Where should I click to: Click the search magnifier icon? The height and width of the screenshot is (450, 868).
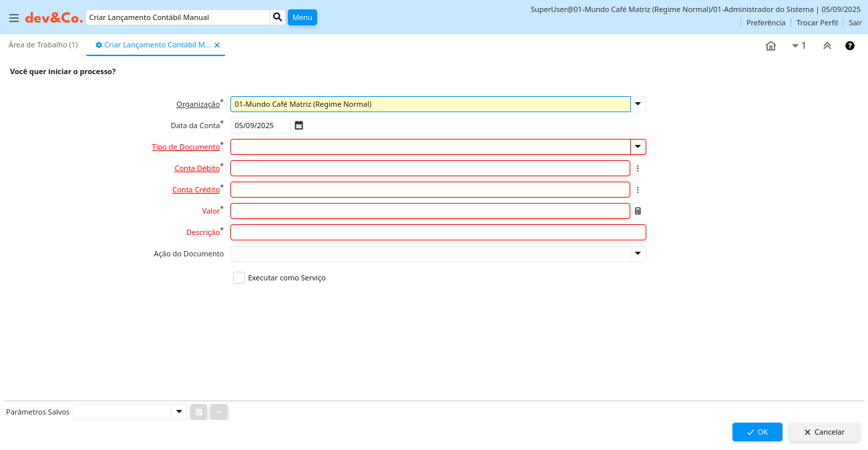click(277, 17)
